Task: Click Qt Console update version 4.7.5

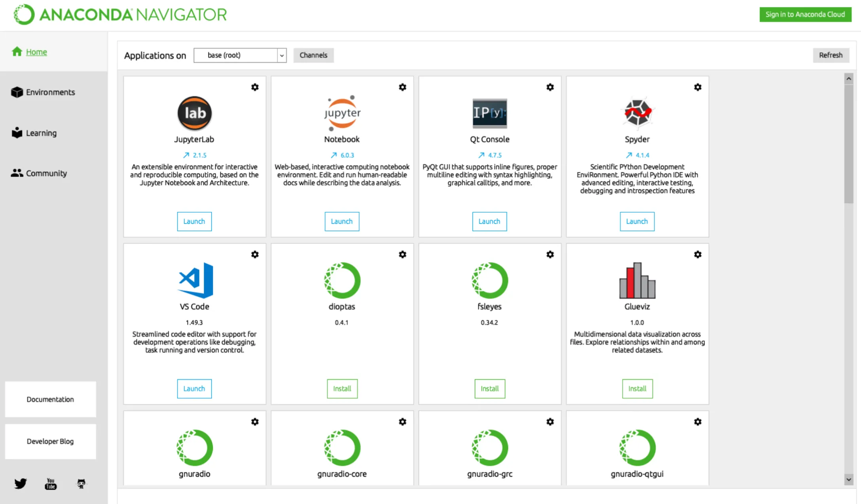Action: [490, 155]
